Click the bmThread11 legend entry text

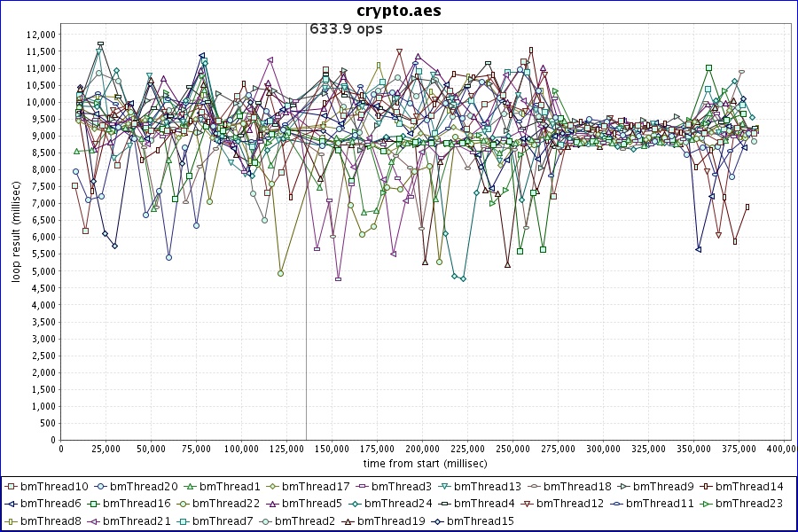[x=660, y=504]
